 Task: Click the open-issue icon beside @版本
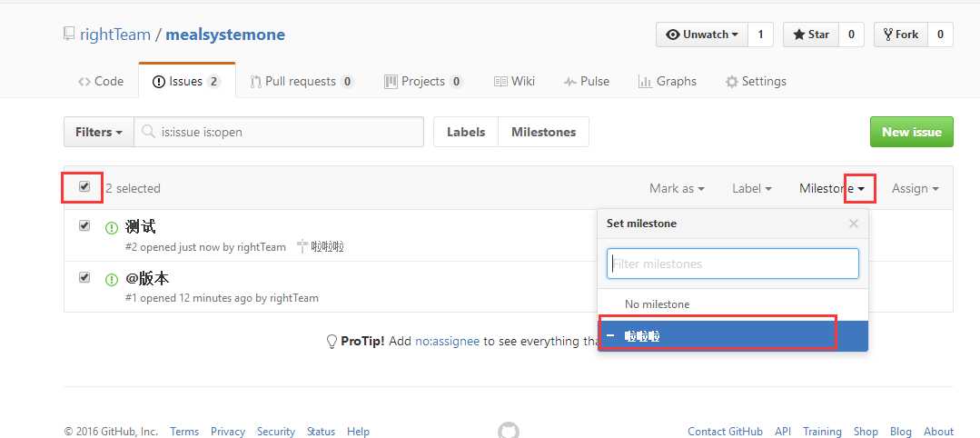point(111,280)
